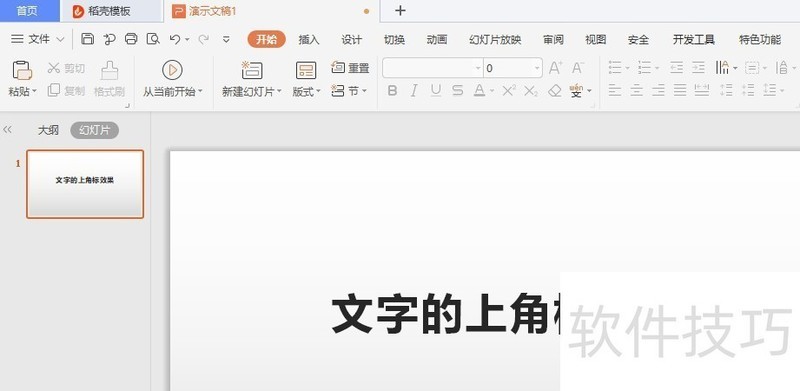Switch to the Start (开始) ribbon tab
Screen dimensions: 800x391
[266, 39]
